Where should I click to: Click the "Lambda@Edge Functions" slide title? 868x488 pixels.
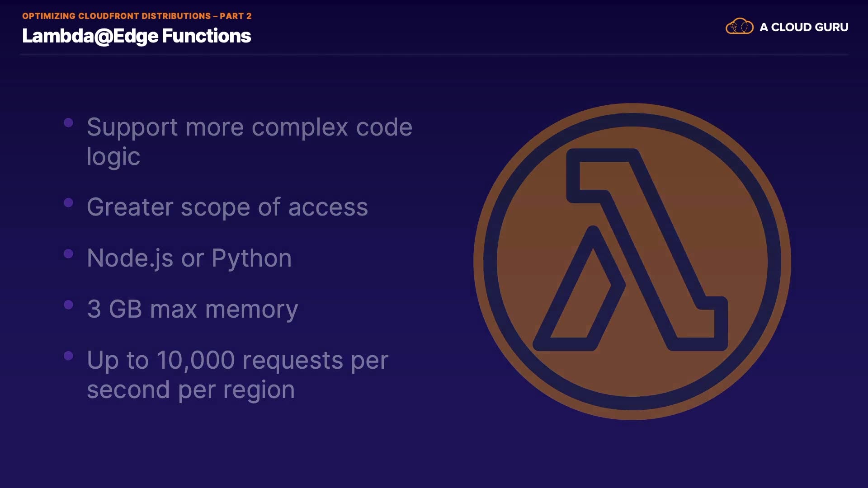(137, 36)
